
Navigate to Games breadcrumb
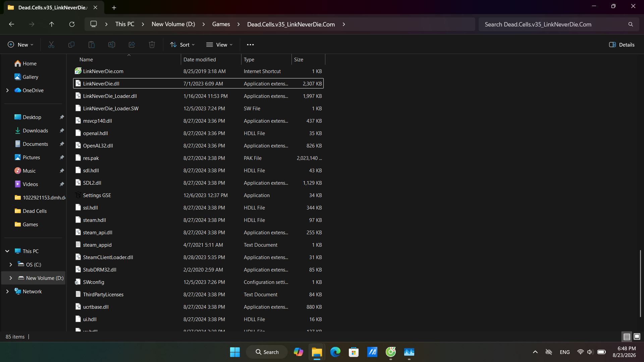pos(221,24)
